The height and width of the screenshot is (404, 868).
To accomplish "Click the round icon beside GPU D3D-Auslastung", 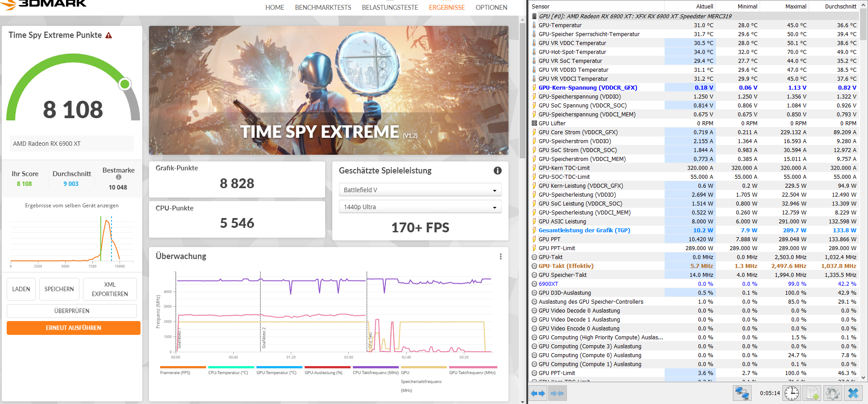I will coord(534,293).
